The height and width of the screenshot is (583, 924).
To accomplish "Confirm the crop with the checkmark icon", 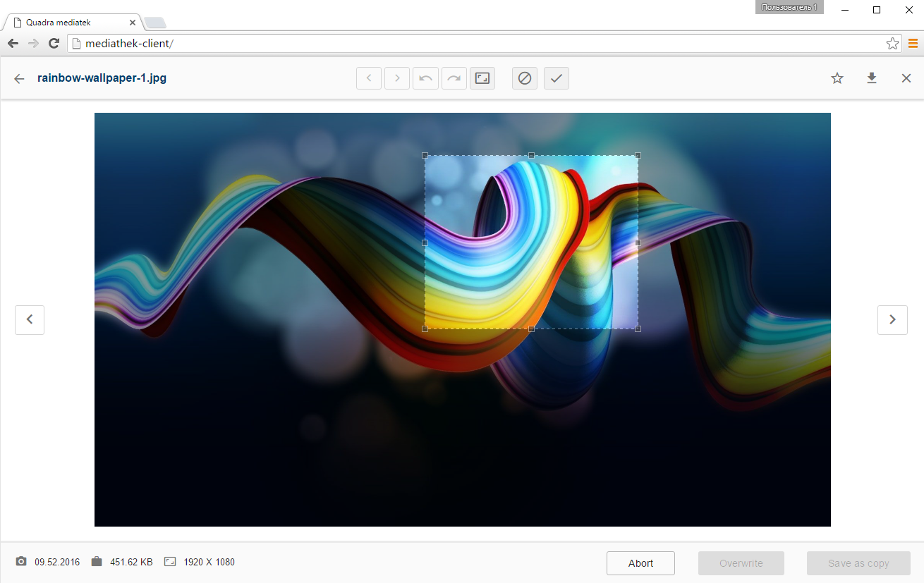I will (x=557, y=78).
